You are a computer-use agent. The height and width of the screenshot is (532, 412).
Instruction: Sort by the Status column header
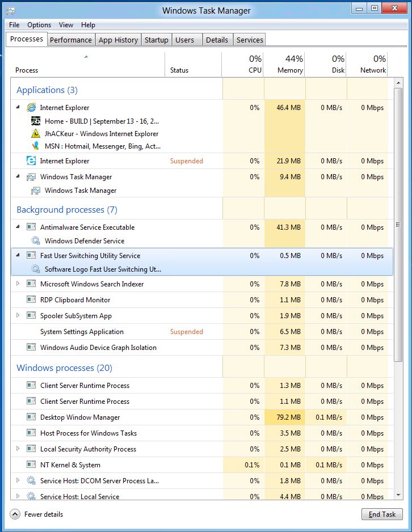pyautogui.click(x=193, y=65)
